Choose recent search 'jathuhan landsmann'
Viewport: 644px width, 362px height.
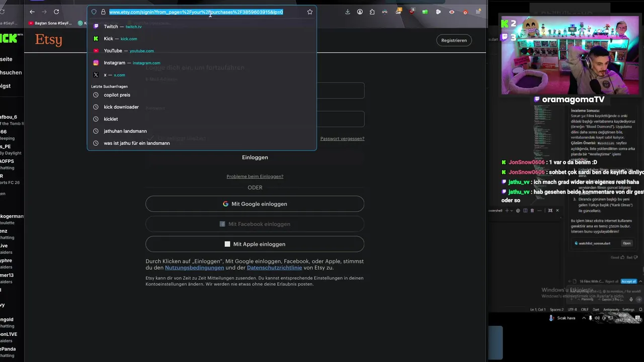tap(202, 131)
